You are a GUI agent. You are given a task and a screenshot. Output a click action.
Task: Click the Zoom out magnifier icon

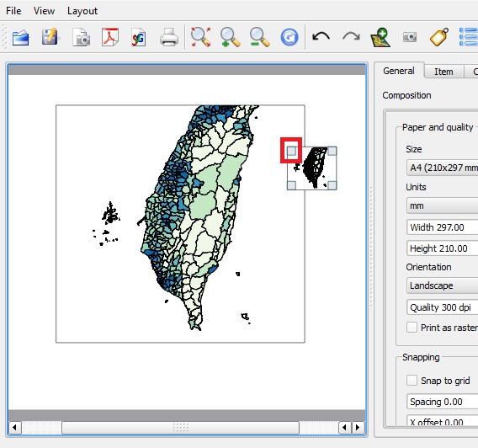click(x=259, y=37)
